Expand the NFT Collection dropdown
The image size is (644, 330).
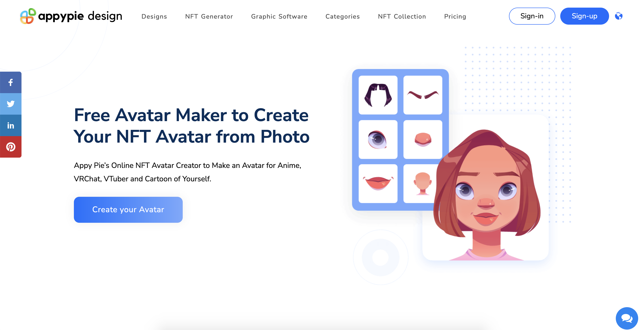401,16
